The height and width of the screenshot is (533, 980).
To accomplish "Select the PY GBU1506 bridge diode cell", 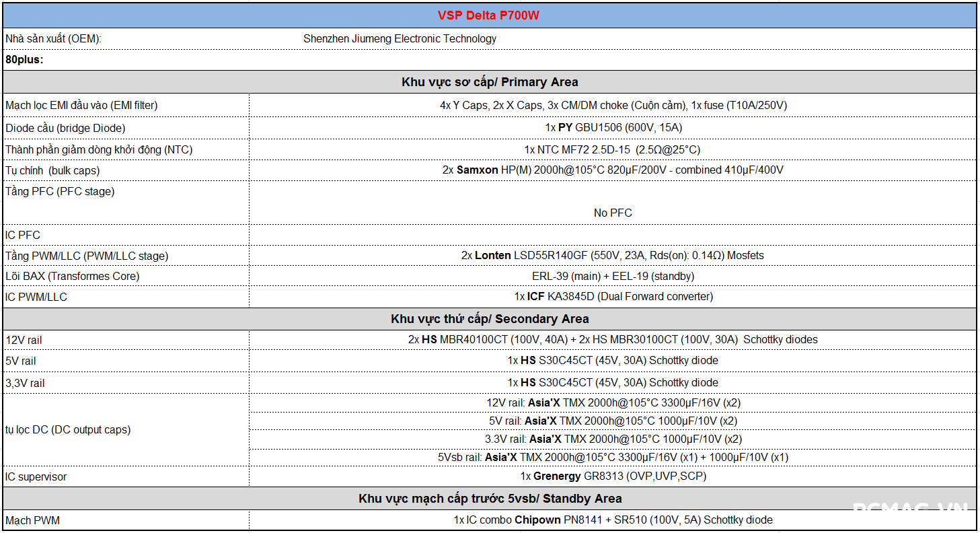I will (612, 128).
